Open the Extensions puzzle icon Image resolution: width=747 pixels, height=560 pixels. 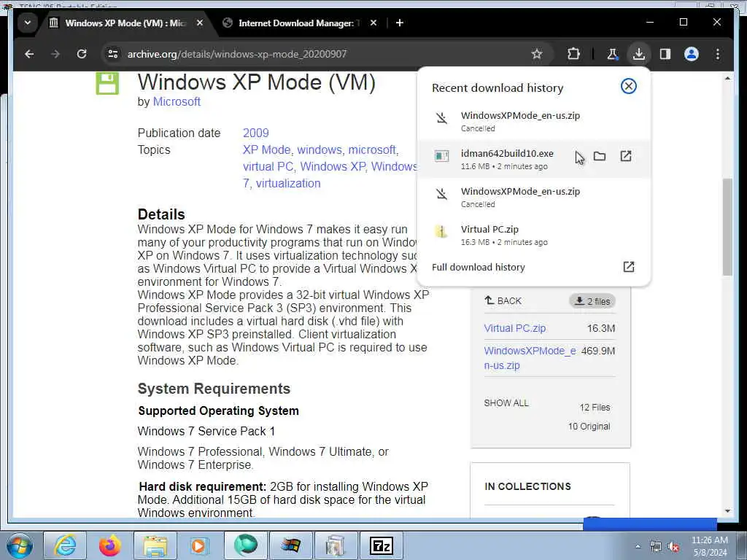(x=573, y=54)
